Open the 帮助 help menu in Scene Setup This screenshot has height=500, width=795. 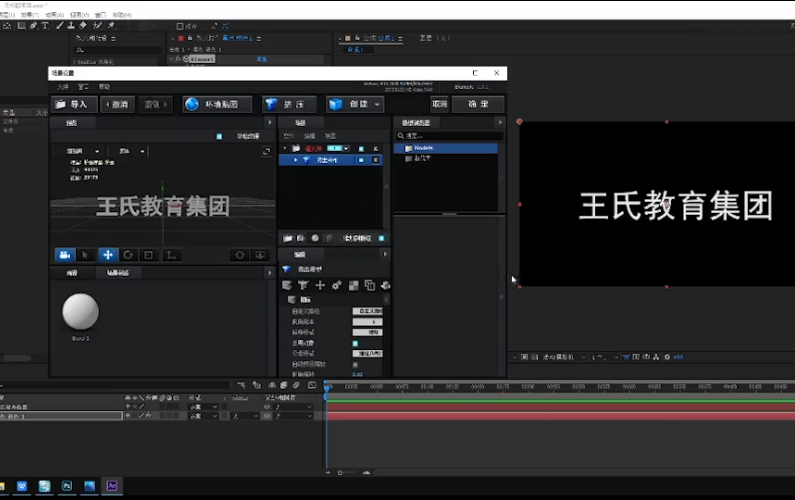(104, 87)
